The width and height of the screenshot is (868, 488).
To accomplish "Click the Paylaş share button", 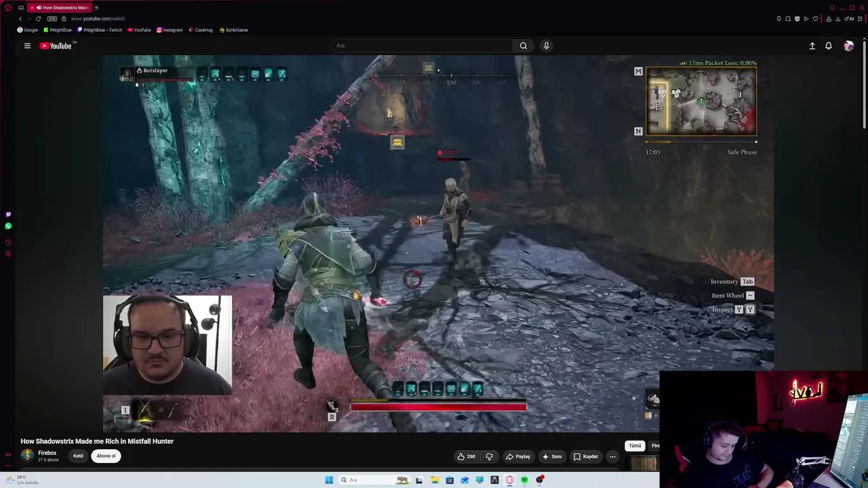I will click(518, 457).
